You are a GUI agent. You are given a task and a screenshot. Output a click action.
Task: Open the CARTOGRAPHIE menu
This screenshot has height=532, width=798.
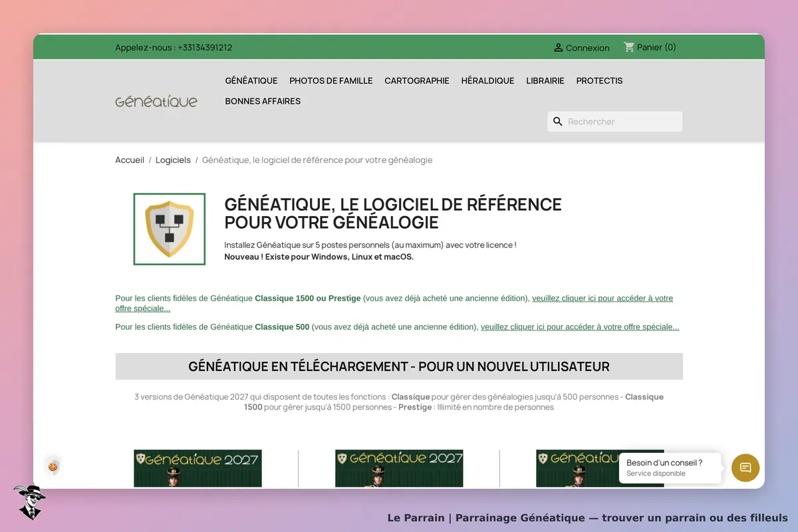point(417,80)
